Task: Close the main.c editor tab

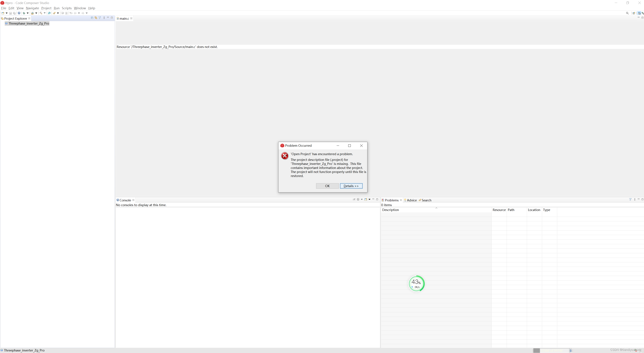Action: tap(131, 18)
